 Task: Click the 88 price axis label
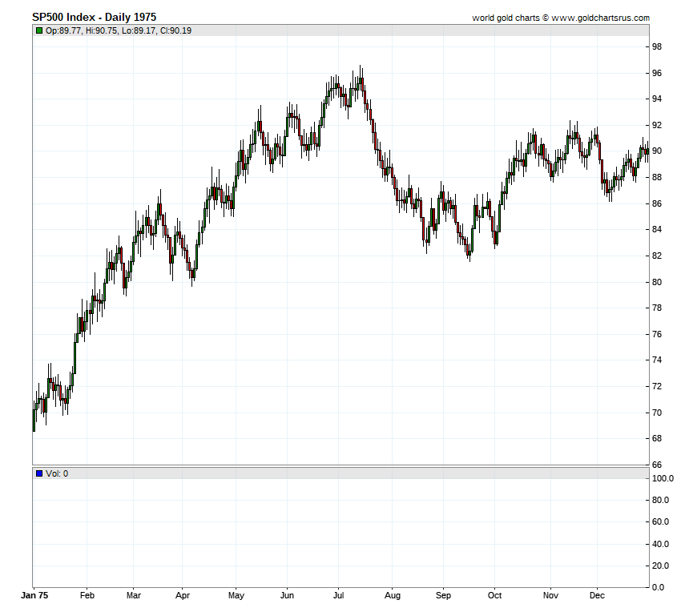coord(657,177)
